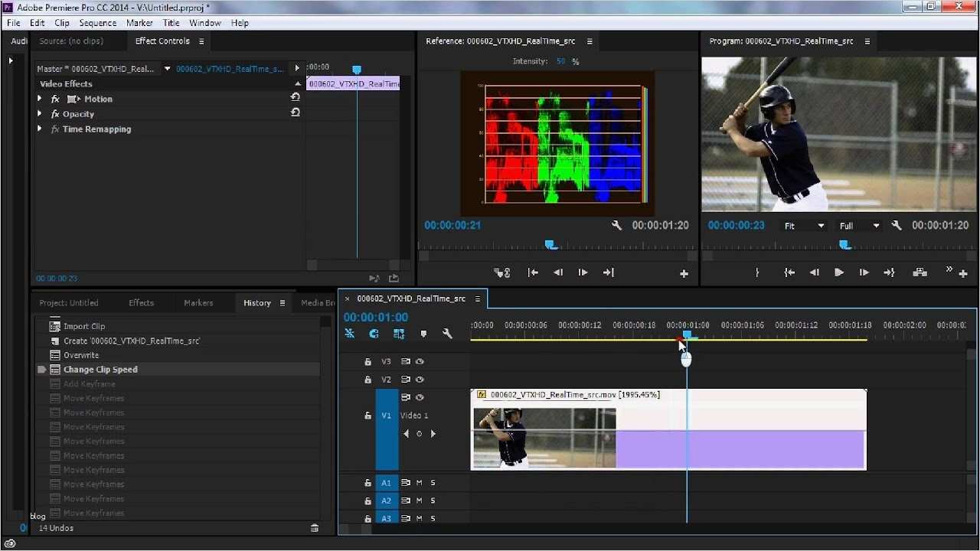Open the Full playback resolution dropdown
Image resolution: width=980 pixels, height=551 pixels.
(x=859, y=226)
